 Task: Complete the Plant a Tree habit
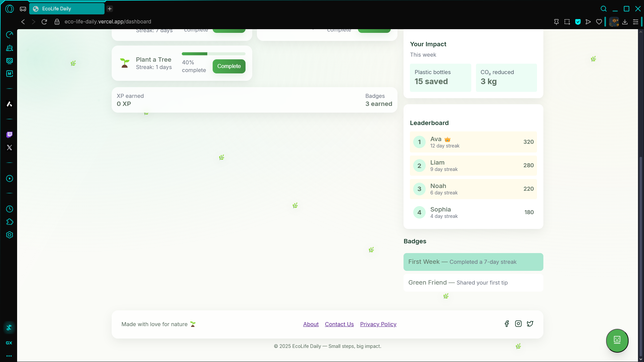pos(229,66)
